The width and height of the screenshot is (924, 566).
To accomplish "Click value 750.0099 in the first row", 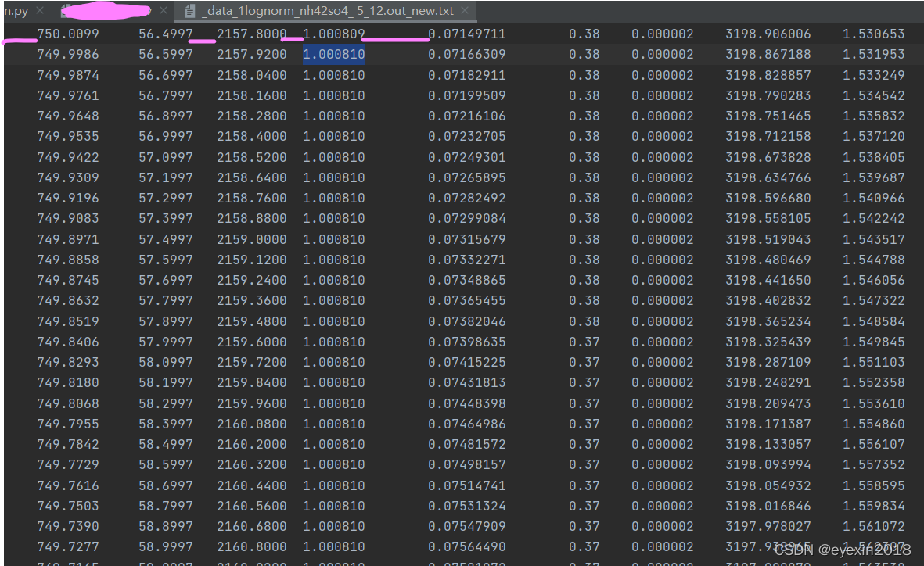I will [x=68, y=34].
